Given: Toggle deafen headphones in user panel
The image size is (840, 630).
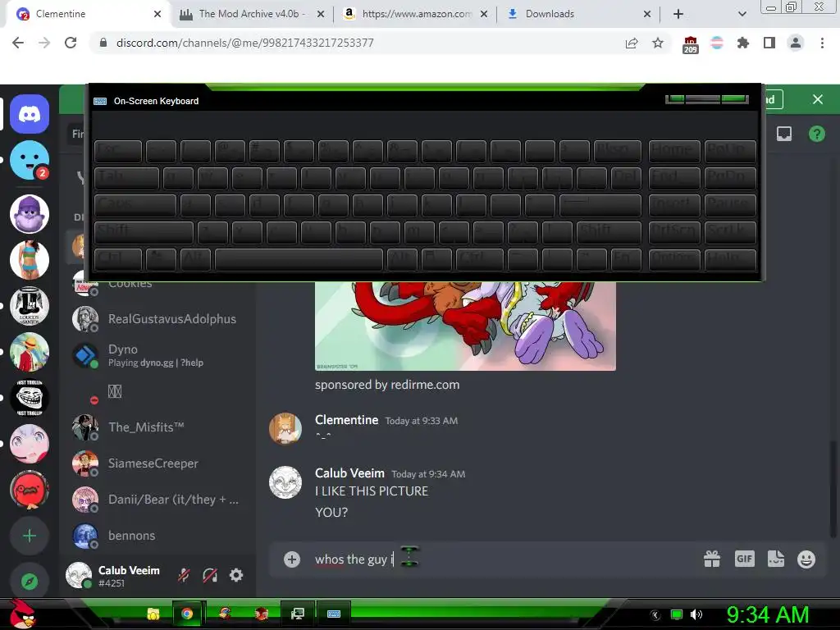Looking at the screenshot, I should pos(210,575).
